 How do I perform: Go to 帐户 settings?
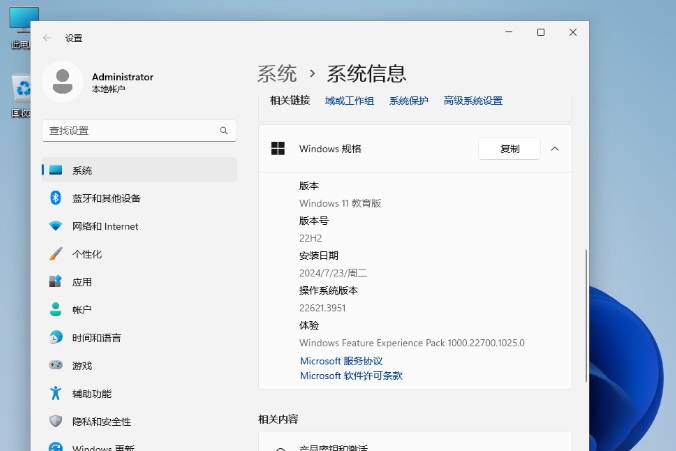82,310
